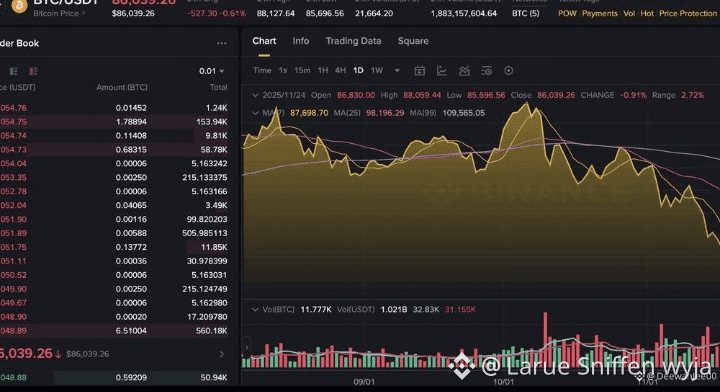Screen dimensions: 720x392
Task: Click the 24h change value -527.30 -0.61%
Action: pos(216,13)
